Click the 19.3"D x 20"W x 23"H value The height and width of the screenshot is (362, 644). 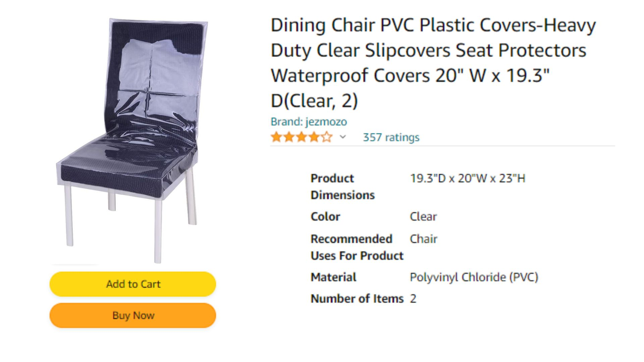tap(468, 178)
